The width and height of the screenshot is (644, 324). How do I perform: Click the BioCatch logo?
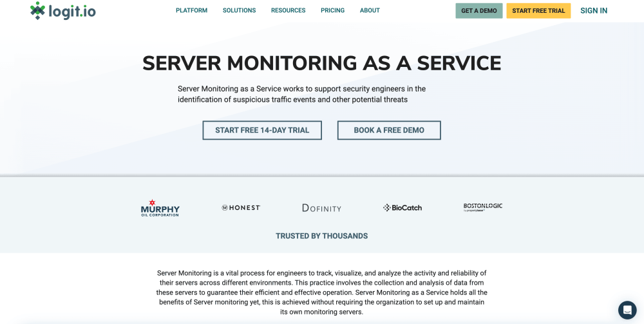coord(402,208)
